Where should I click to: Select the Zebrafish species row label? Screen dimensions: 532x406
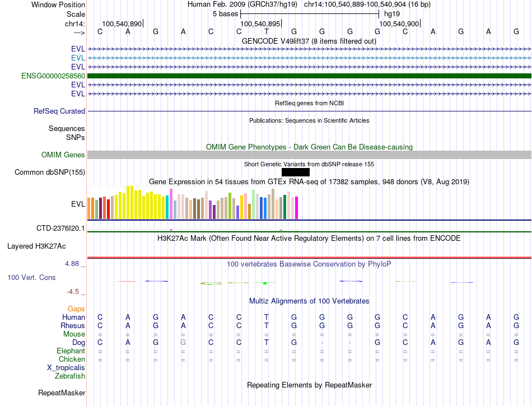[x=70, y=376]
